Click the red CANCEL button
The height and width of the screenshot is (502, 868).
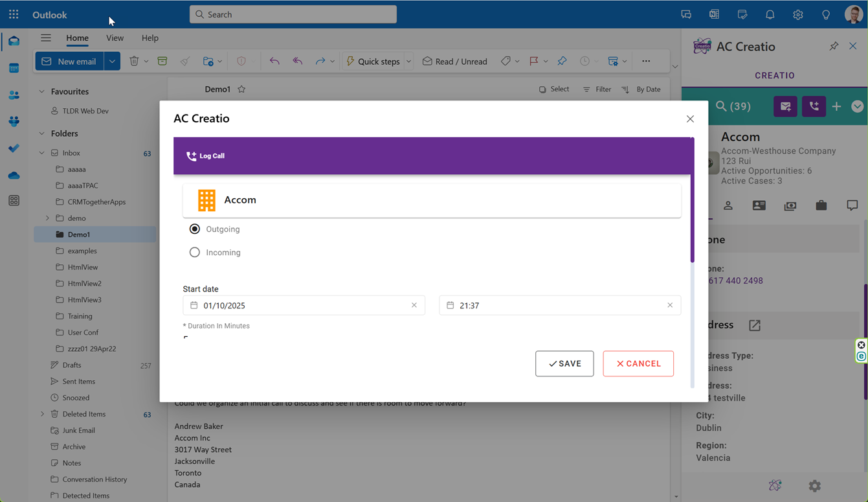tap(638, 363)
